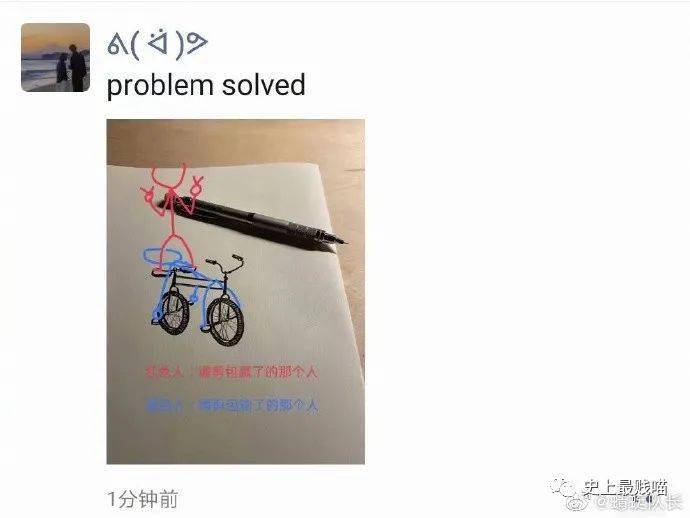Click the '史上最贱喵' watermark text
The width and height of the screenshot is (690, 518).
pyautogui.click(x=625, y=487)
